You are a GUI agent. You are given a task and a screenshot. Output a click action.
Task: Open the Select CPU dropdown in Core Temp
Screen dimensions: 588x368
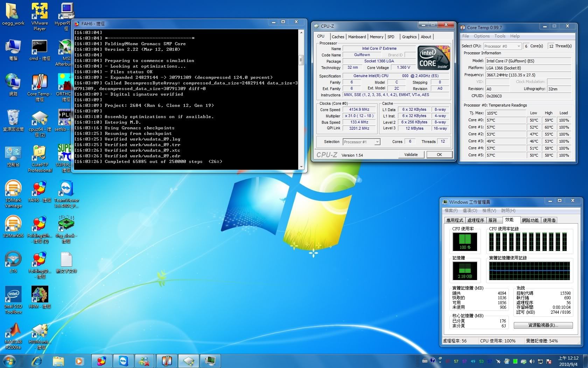point(503,46)
